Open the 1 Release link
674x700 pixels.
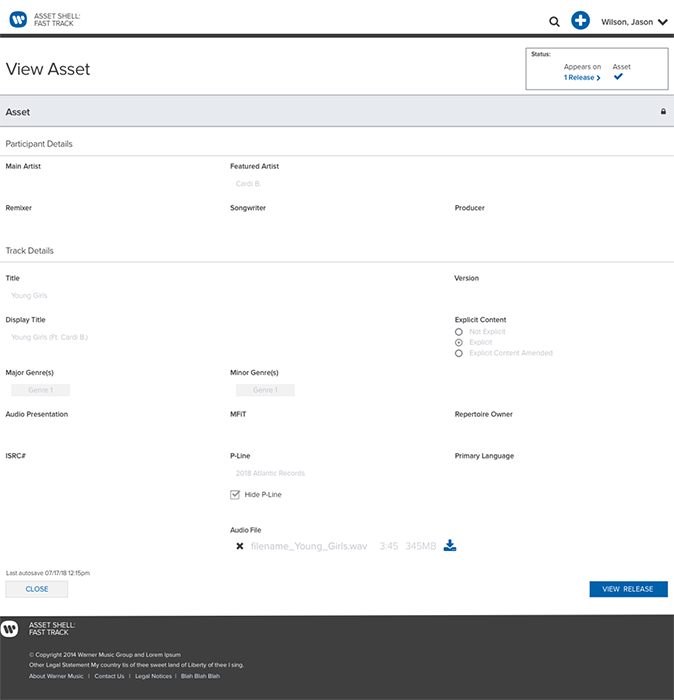tap(582, 77)
